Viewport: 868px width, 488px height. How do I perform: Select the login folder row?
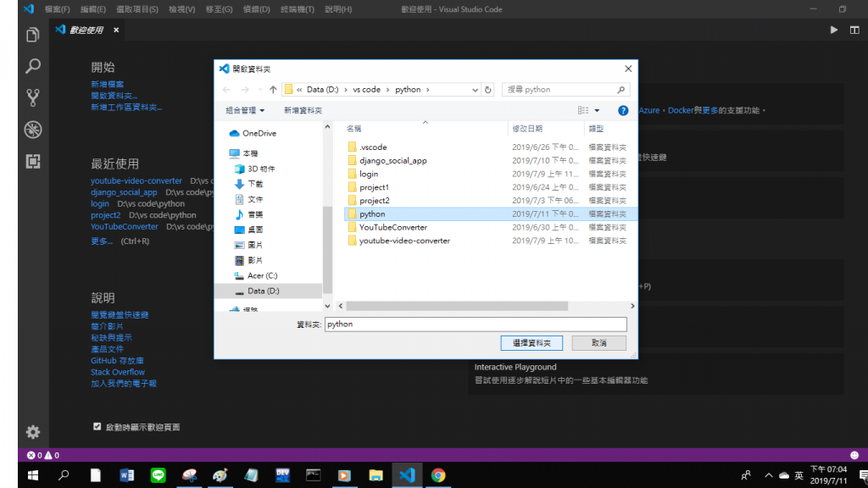click(490, 174)
